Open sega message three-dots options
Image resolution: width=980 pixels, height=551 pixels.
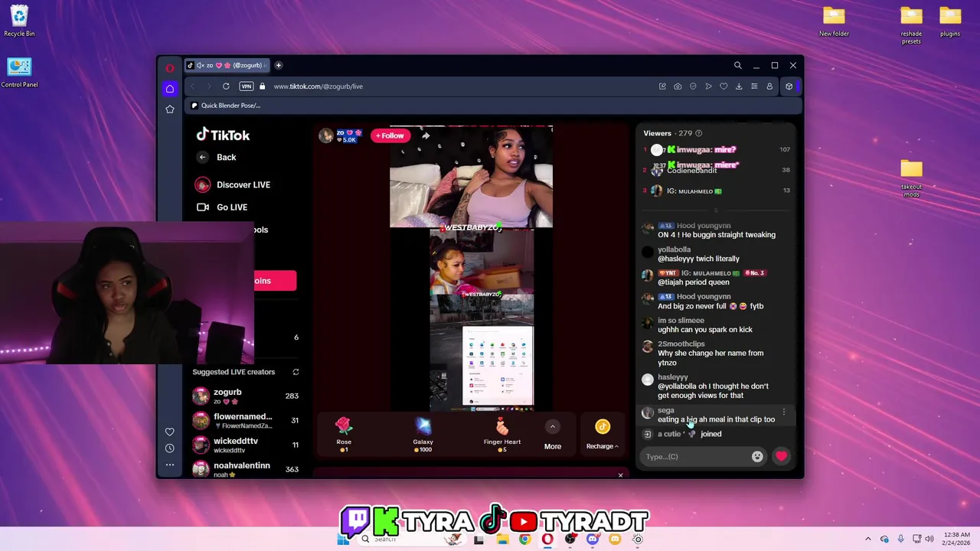click(x=783, y=412)
